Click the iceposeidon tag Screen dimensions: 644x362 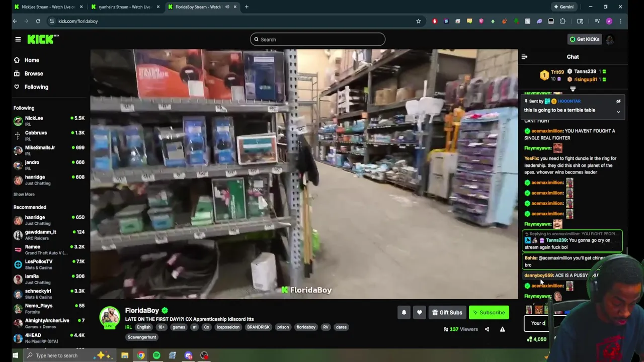click(x=228, y=327)
